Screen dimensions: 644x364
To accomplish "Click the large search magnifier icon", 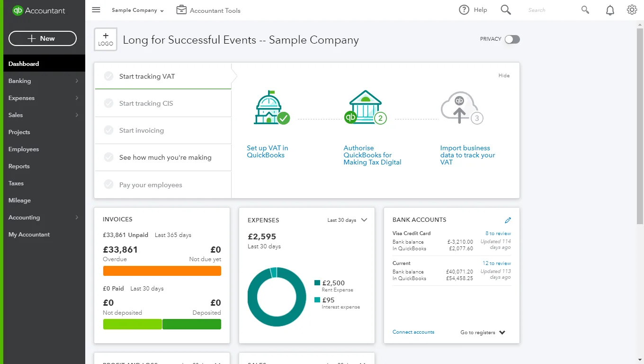I will click(506, 10).
